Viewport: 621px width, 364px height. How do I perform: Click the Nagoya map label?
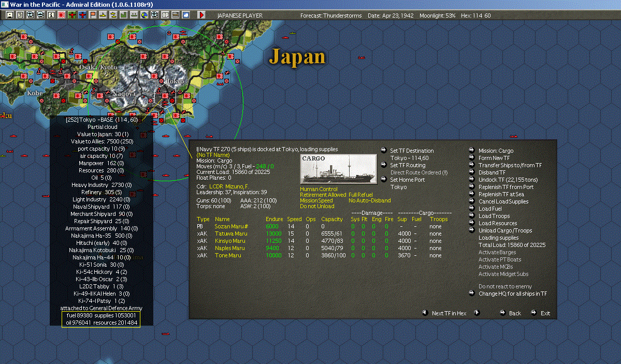(x=124, y=94)
